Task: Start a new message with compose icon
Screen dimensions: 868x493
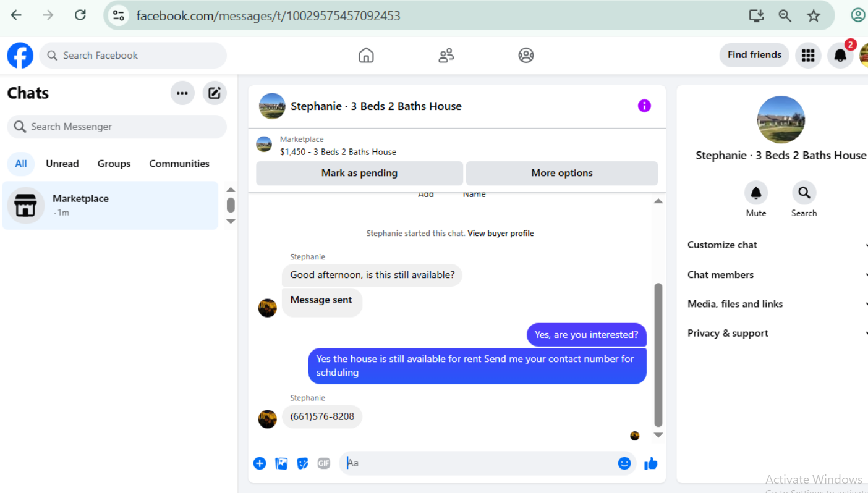Action: pyautogui.click(x=215, y=93)
